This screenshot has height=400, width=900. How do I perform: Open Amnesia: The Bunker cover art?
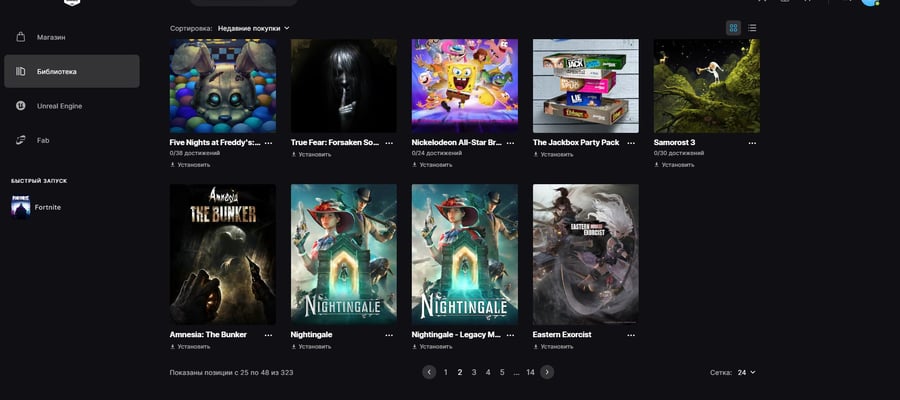(x=223, y=254)
